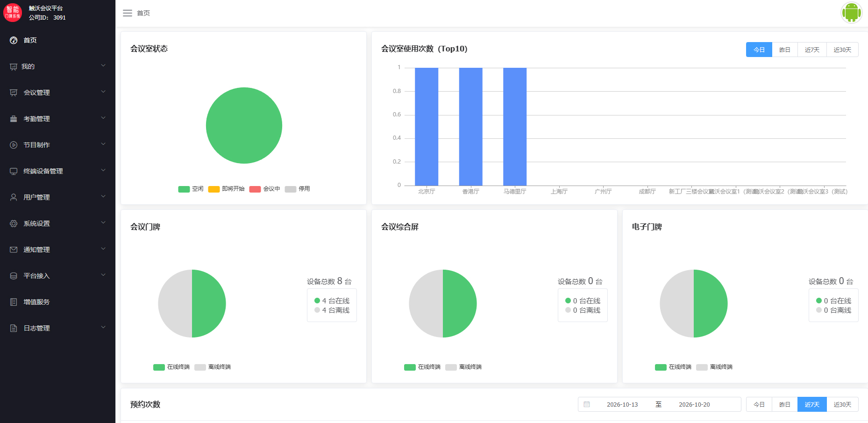
Task: Toggle 在线终端 legend in 会议门牌 chart
Action: click(x=171, y=367)
